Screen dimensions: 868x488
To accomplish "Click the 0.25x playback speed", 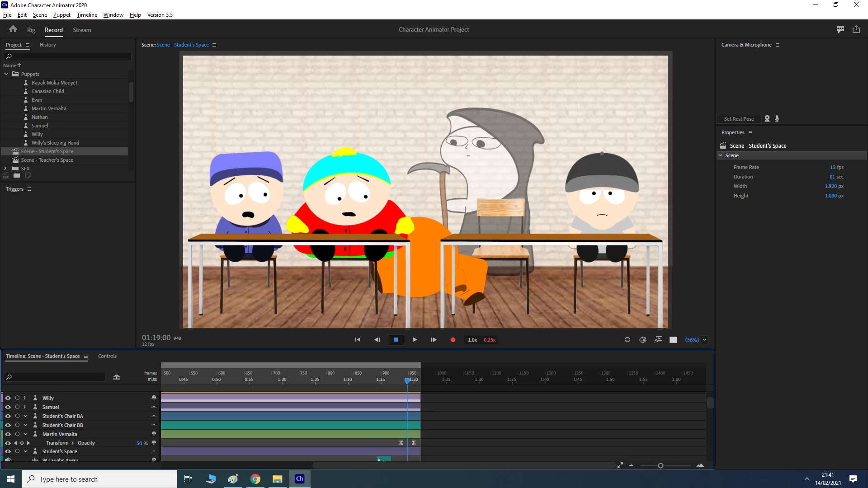I will click(490, 340).
